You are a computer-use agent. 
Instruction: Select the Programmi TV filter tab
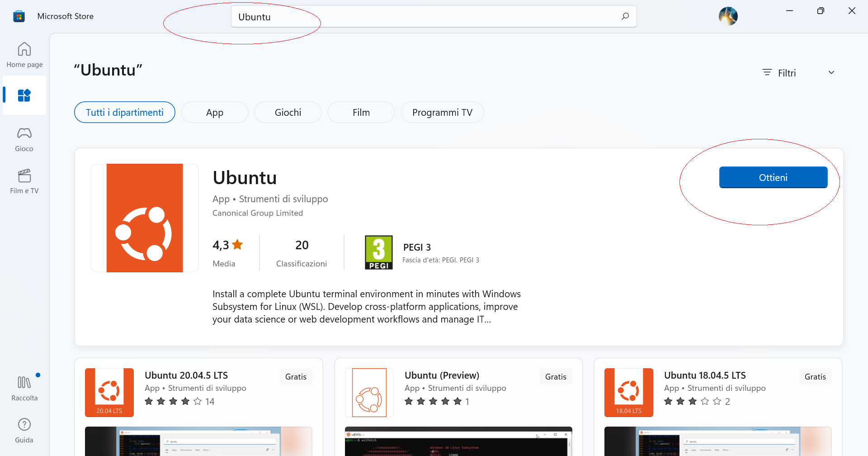point(443,112)
